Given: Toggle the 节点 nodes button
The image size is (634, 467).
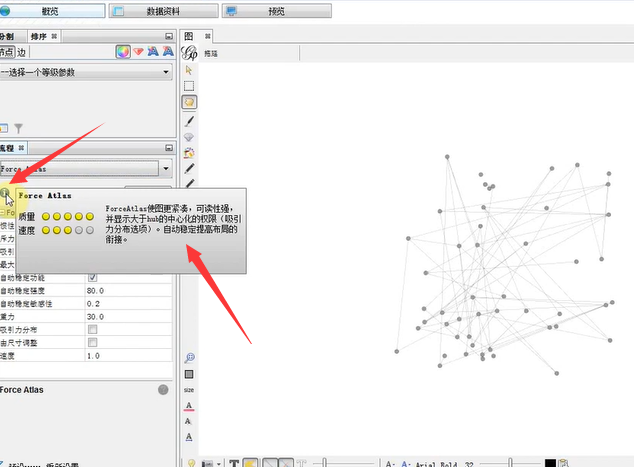Looking at the screenshot, I should [7, 52].
